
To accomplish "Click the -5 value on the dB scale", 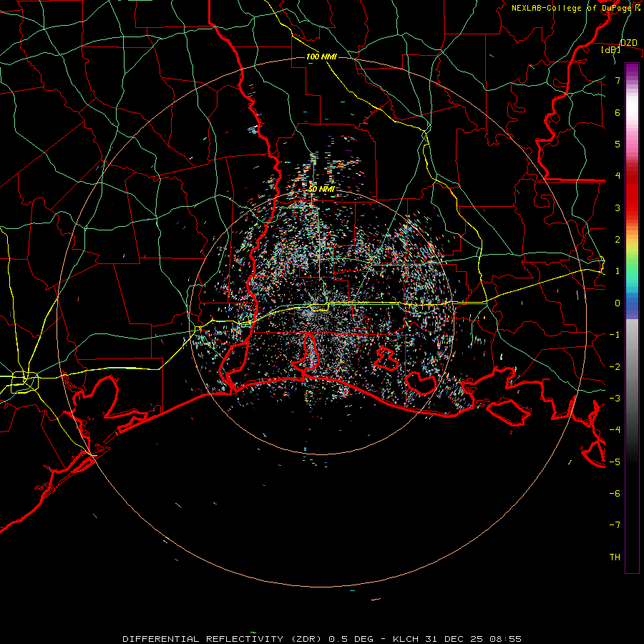I will point(615,462).
